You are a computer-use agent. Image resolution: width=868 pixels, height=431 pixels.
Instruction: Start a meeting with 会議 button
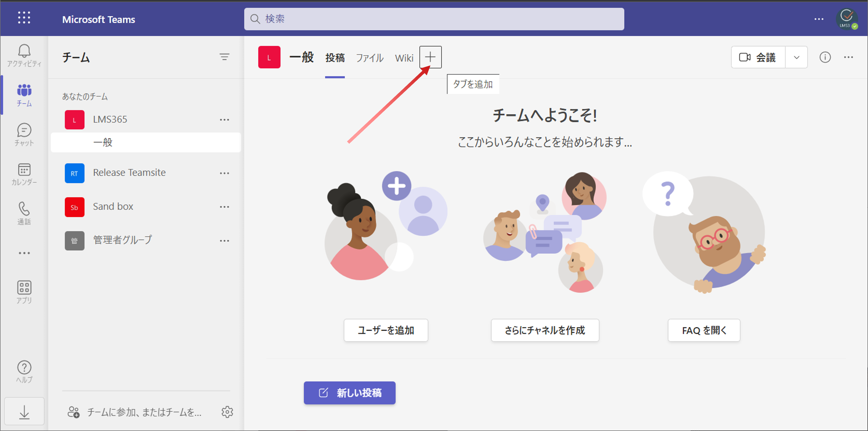[758, 57]
